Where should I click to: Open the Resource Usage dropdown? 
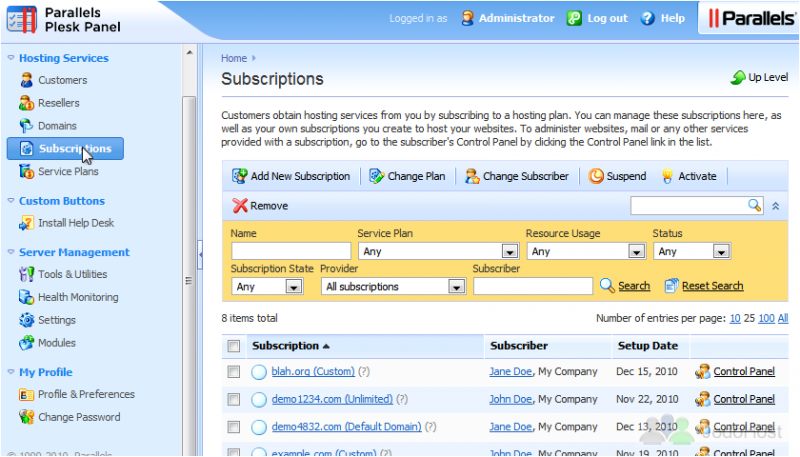(586, 251)
